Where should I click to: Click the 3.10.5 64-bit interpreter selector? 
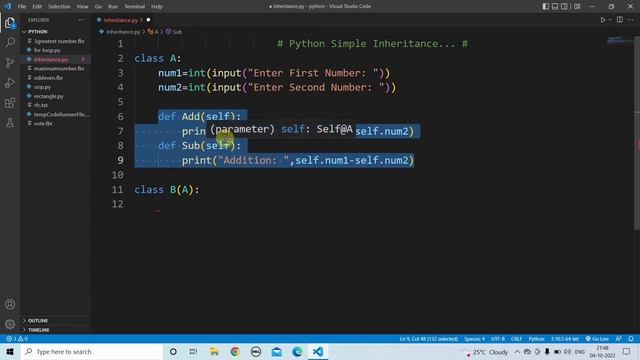[x=564, y=339]
